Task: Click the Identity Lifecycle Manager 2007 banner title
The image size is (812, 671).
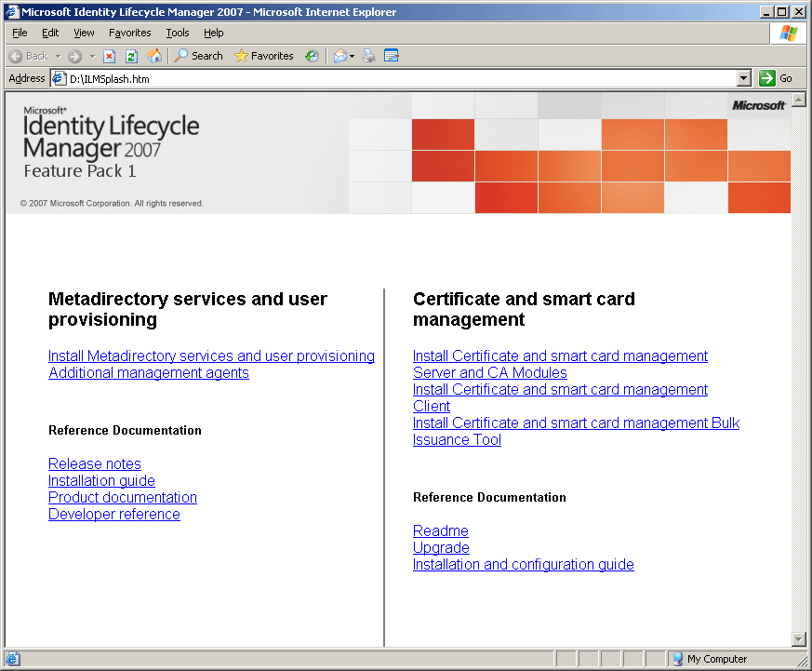Action: [x=112, y=136]
